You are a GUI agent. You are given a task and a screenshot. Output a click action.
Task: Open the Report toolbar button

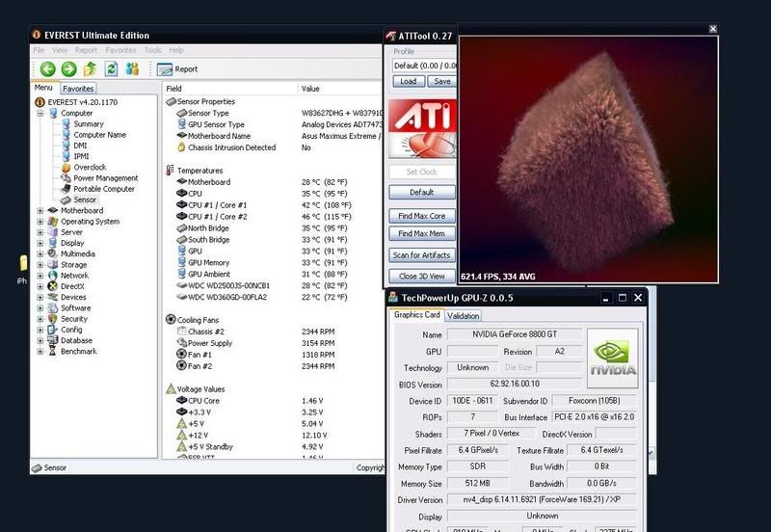178,69
